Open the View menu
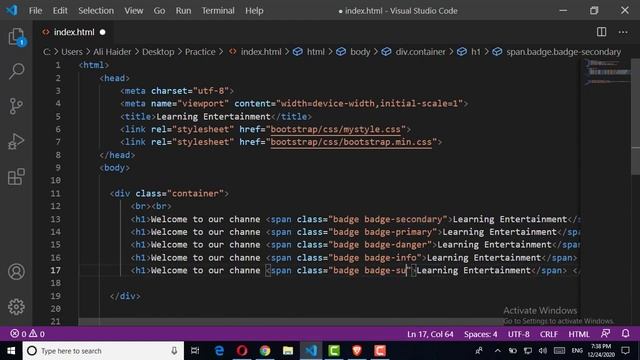Viewport: 640px width, 360px height. (133, 11)
